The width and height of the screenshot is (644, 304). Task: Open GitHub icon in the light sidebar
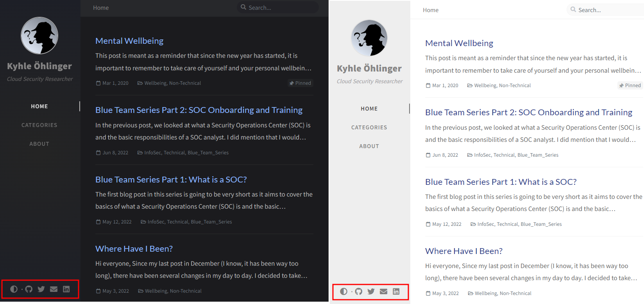click(x=359, y=291)
